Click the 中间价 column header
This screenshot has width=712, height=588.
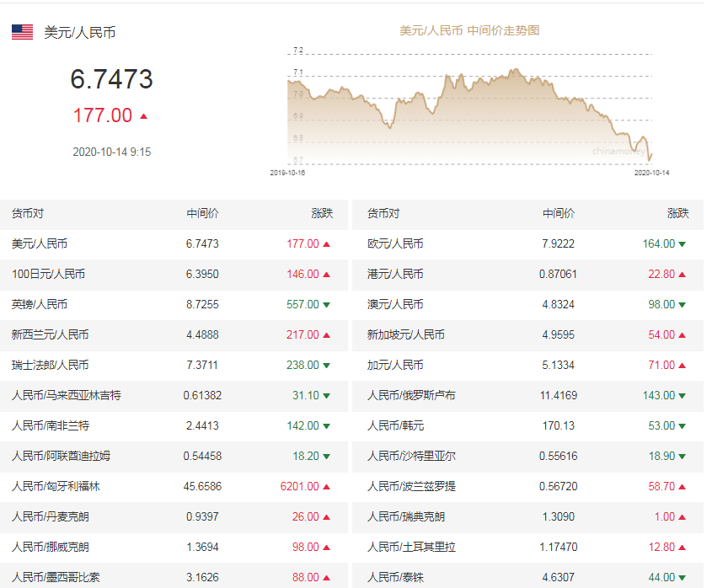click(202, 214)
